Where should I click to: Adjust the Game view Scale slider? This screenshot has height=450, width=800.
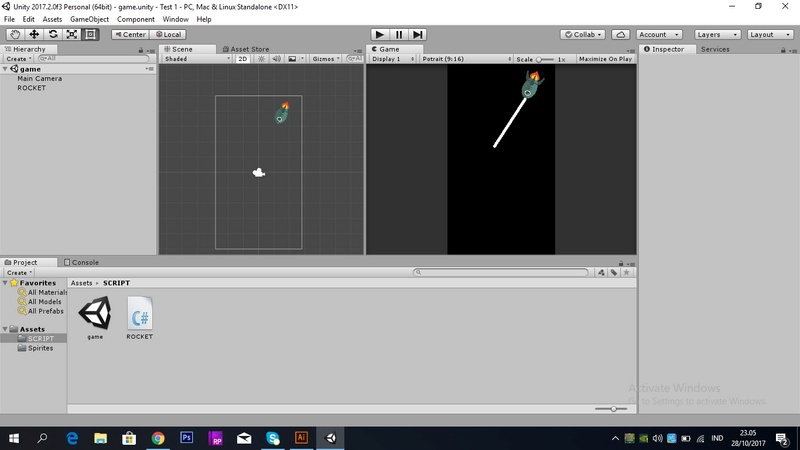(x=544, y=59)
